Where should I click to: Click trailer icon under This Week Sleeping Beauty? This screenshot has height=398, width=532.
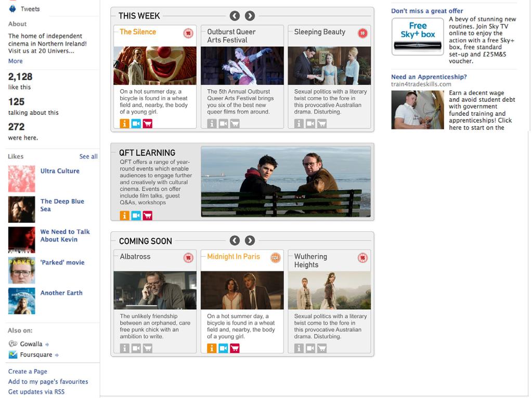tap(310, 123)
